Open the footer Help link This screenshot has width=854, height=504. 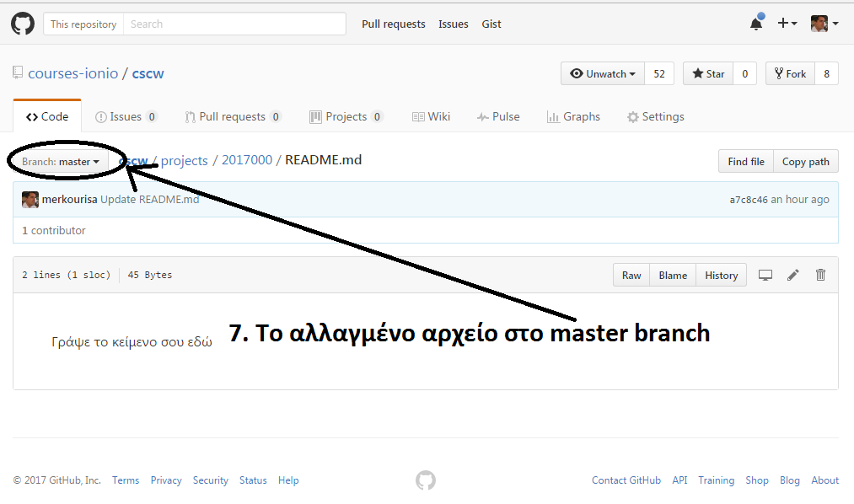click(288, 480)
